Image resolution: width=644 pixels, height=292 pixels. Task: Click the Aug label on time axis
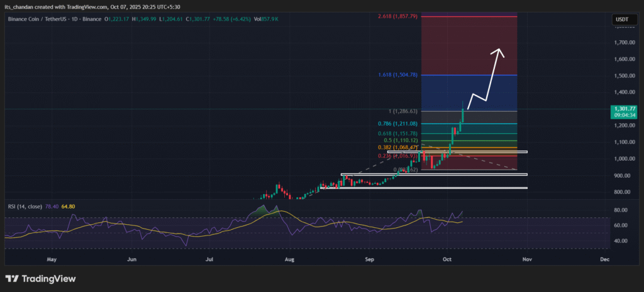289,258
